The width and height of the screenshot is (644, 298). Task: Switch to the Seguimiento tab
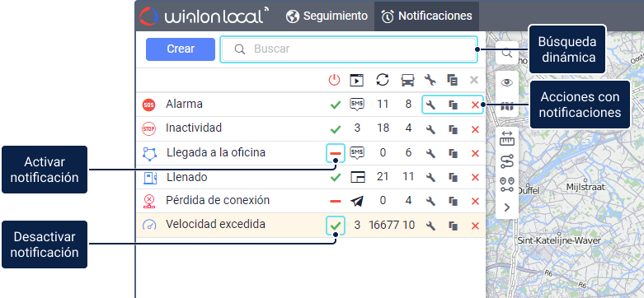point(327,16)
